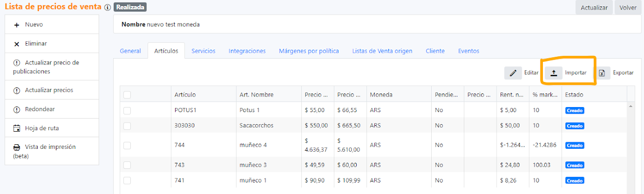Viewport: 644px width, 194px height.
Task: Select the Artículos tab
Action: 166,51
